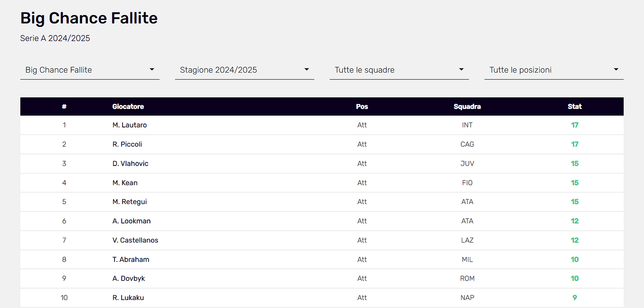Click stat value 9 for R. Lukaku

(575, 298)
